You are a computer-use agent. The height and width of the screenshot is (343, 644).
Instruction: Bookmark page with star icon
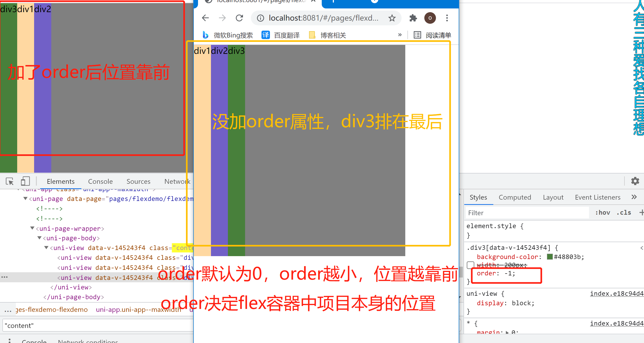click(392, 18)
